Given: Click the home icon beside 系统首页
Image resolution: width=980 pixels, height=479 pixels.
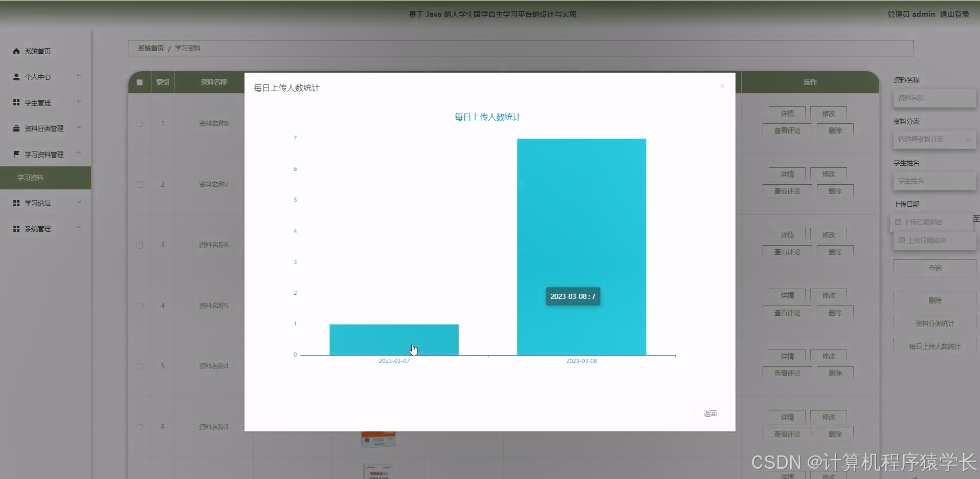Looking at the screenshot, I should click(x=16, y=51).
